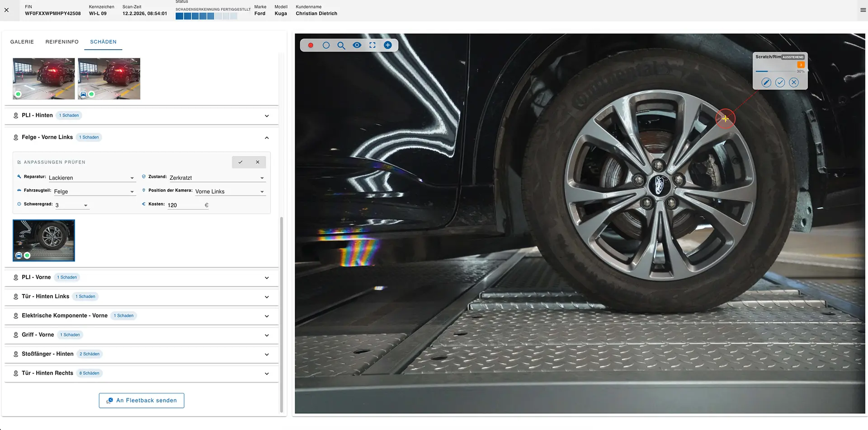Click the An Fleetback senden button
The image size is (868, 430).
(x=142, y=400)
